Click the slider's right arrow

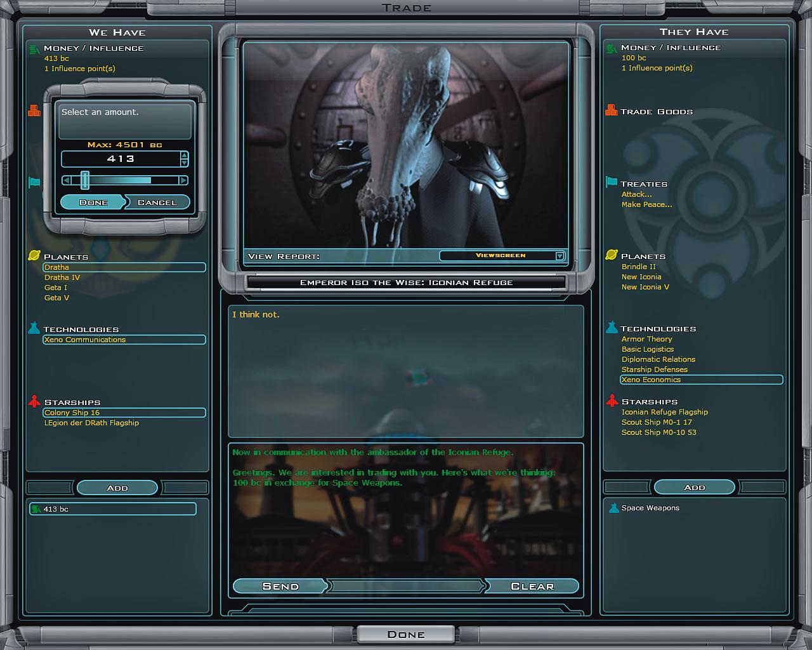183,180
